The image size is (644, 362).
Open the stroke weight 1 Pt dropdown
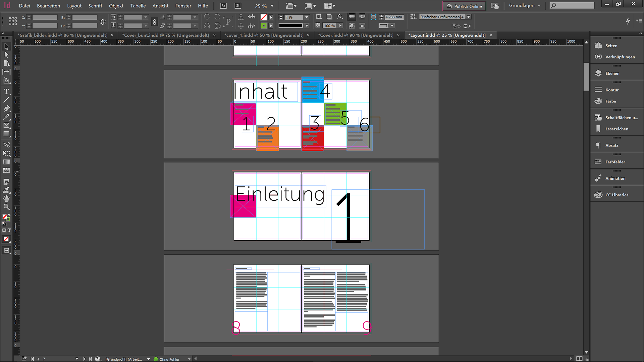[307, 17]
